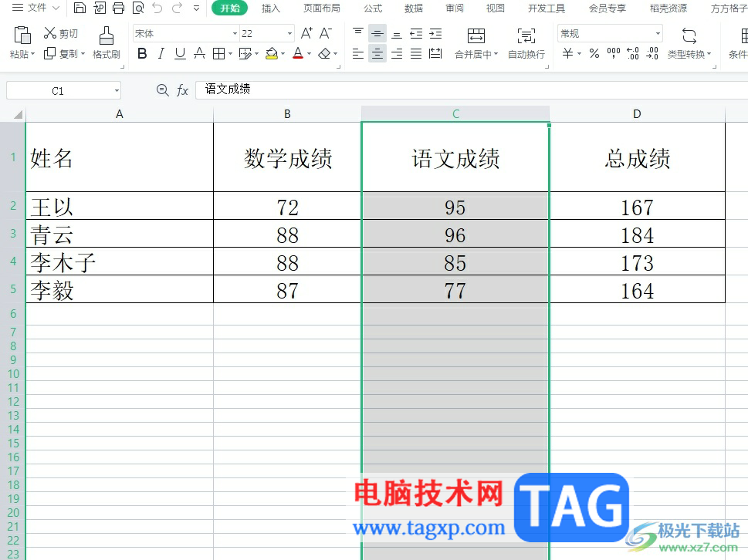Increase decimal places icon

[632, 53]
